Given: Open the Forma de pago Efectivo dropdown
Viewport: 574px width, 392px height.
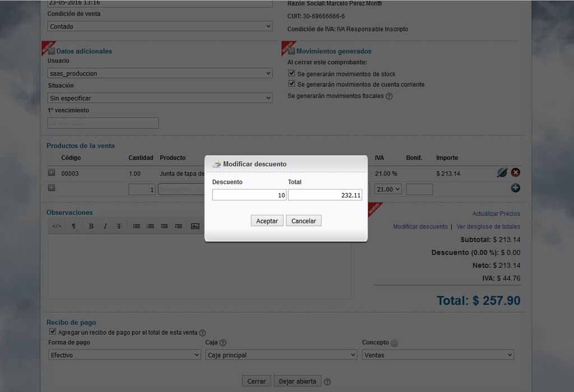Looking at the screenshot, I should (x=124, y=355).
